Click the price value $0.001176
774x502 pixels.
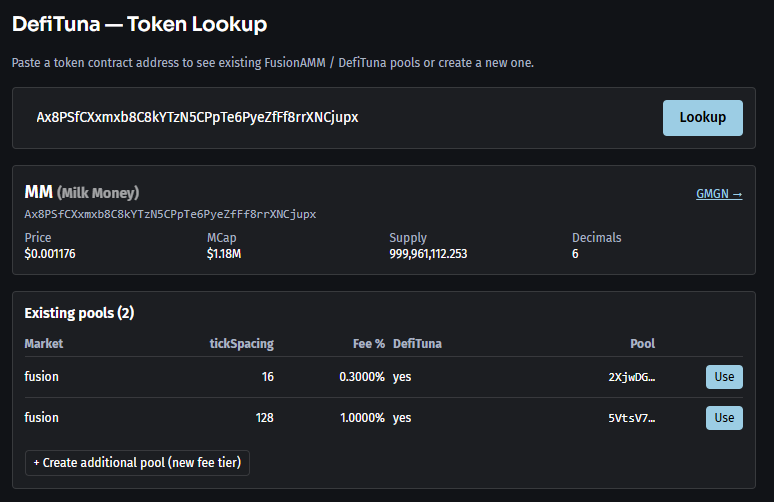50,254
